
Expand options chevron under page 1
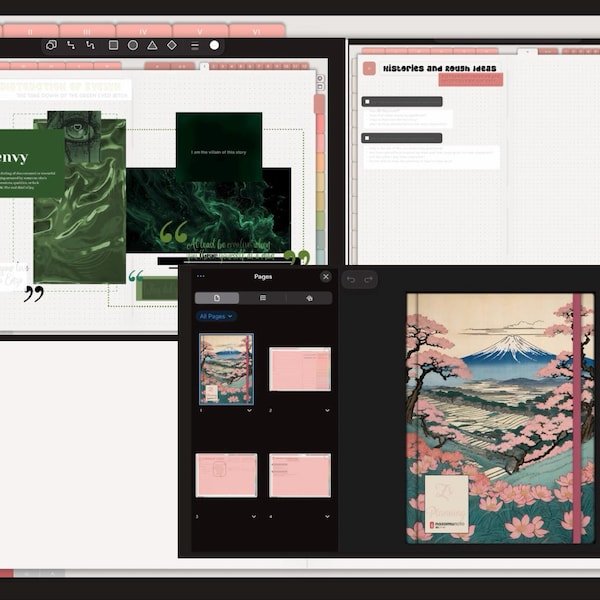[x=249, y=410]
